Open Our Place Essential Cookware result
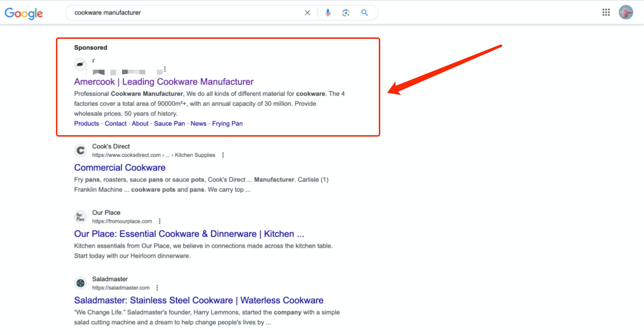 [x=189, y=234]
